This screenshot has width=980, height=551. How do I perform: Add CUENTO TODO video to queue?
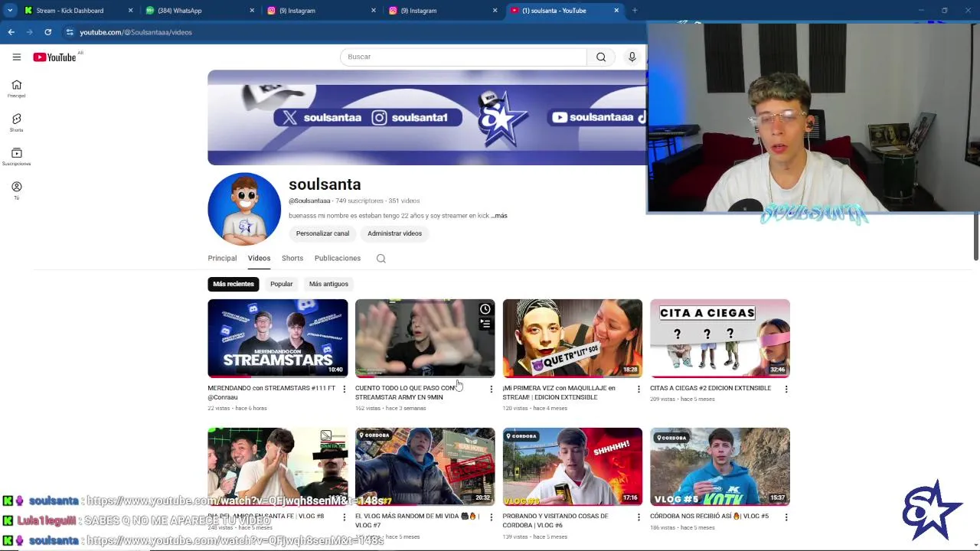485,324
